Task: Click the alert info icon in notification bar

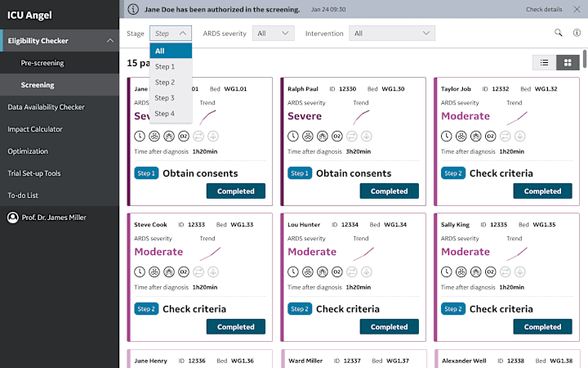Action: 133,9
